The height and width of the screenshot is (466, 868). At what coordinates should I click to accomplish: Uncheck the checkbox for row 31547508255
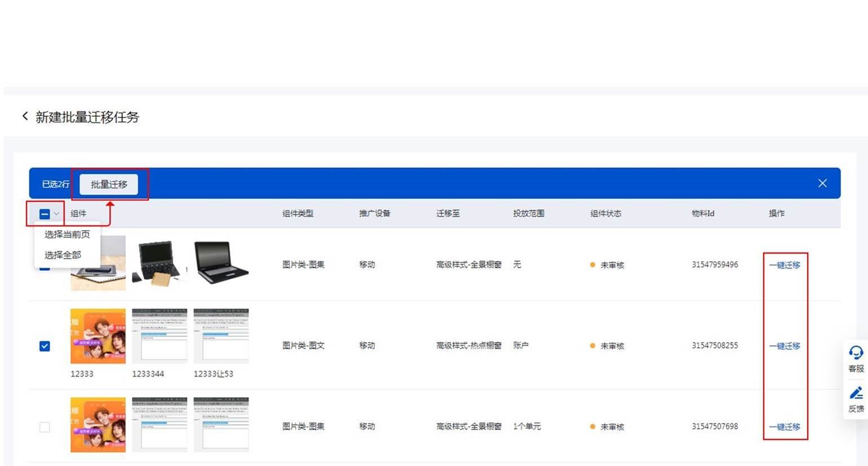tap(45, 346)
